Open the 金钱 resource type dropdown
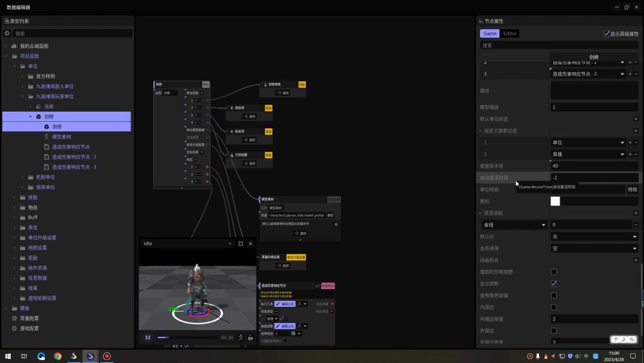Screen dimensions: 644x363 click(x=514, y=225)
